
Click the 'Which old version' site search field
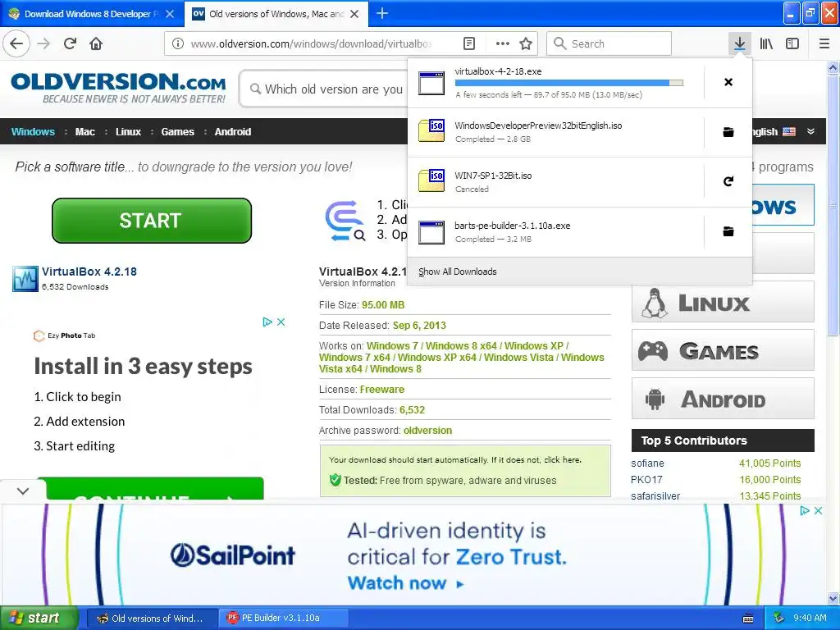325,89
